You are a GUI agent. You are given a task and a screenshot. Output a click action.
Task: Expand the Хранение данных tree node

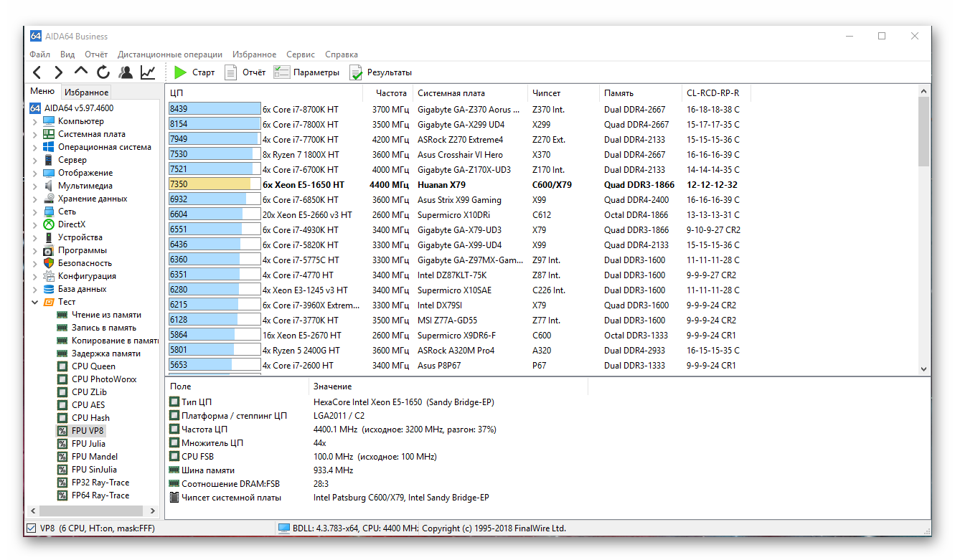tap(35, 199)
